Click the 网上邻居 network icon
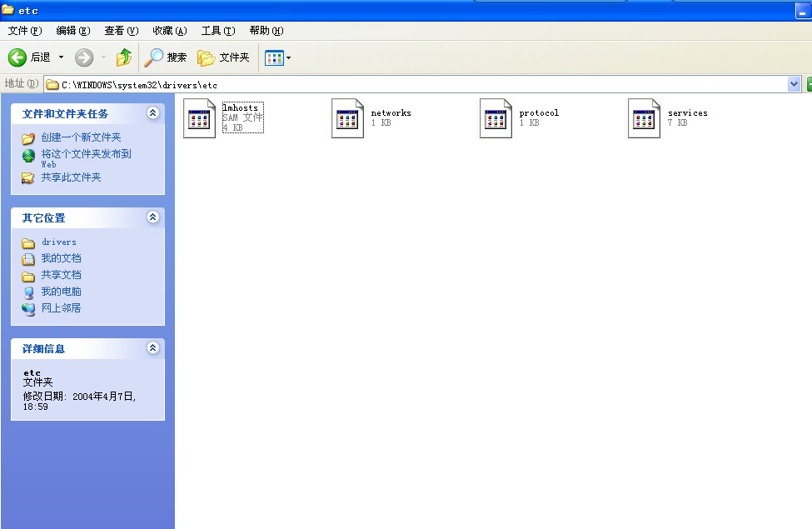Image resolution: width=812 pixels, height=529 pixels. (x=28, y=309)
